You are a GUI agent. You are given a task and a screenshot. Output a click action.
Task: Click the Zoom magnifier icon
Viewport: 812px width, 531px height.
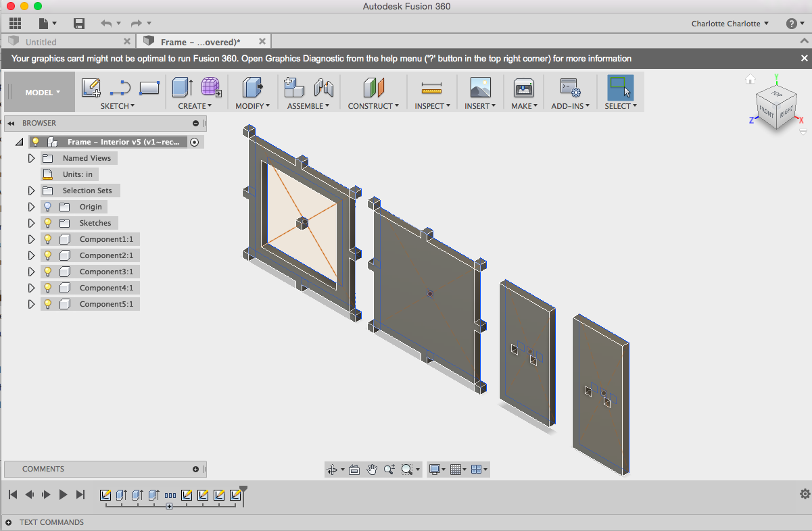[x=389, y=470]
